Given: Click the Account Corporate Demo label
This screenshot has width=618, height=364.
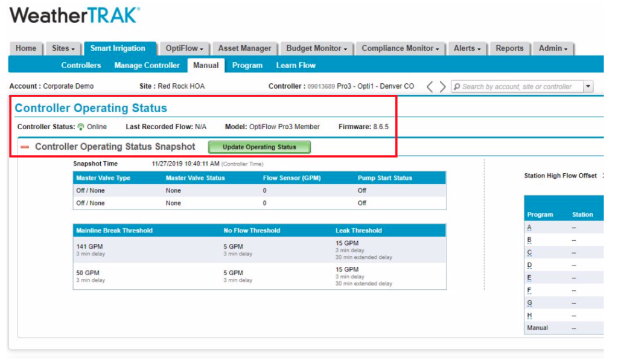Looking at the screenshot, I should pos(52,86).
